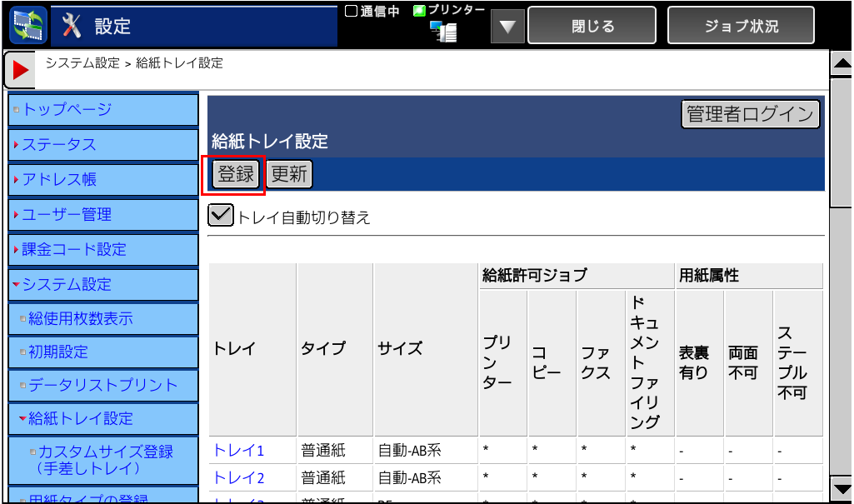The height and width of the screenshot is (504, 854).
Task: Expand the アドレス帳 sidebar section
Action: pos(103,180)
